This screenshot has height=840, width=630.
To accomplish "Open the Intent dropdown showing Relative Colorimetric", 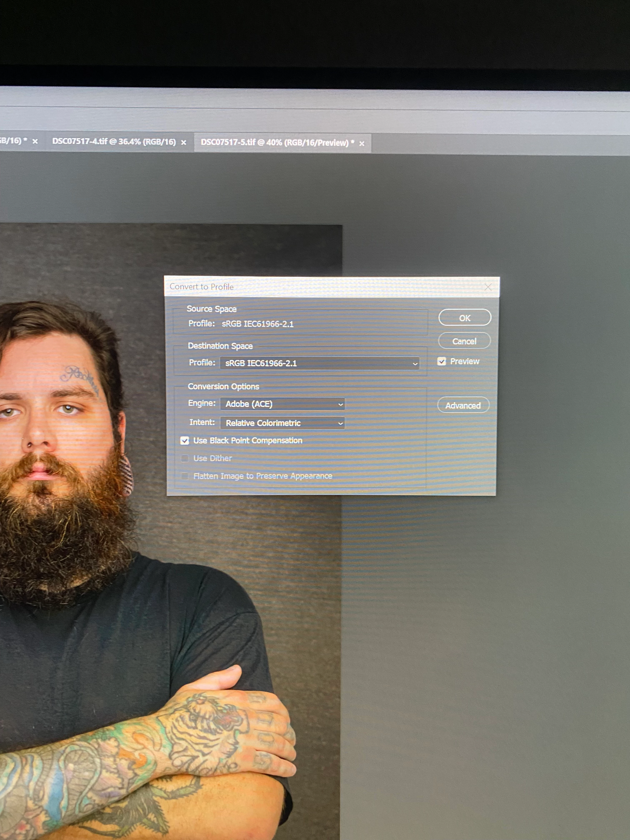I will coord(282,423).
